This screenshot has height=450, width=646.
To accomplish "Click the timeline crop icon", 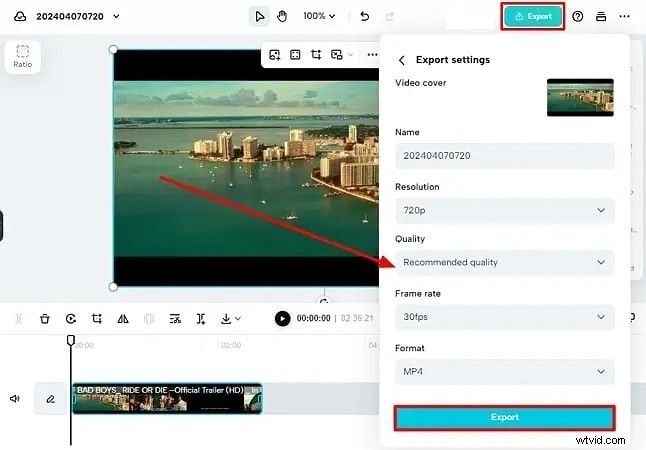I will (x=97, y=319).
